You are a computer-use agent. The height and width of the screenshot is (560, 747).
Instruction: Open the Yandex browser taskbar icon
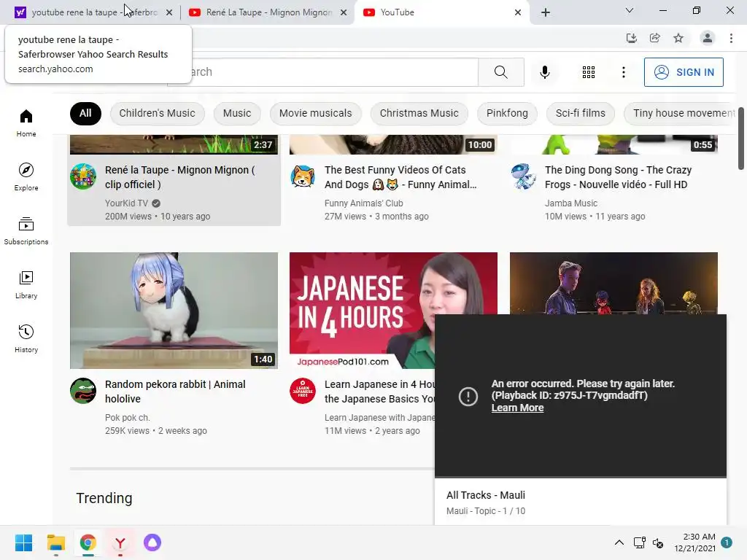pyautogui.click(x=120, y=542)
